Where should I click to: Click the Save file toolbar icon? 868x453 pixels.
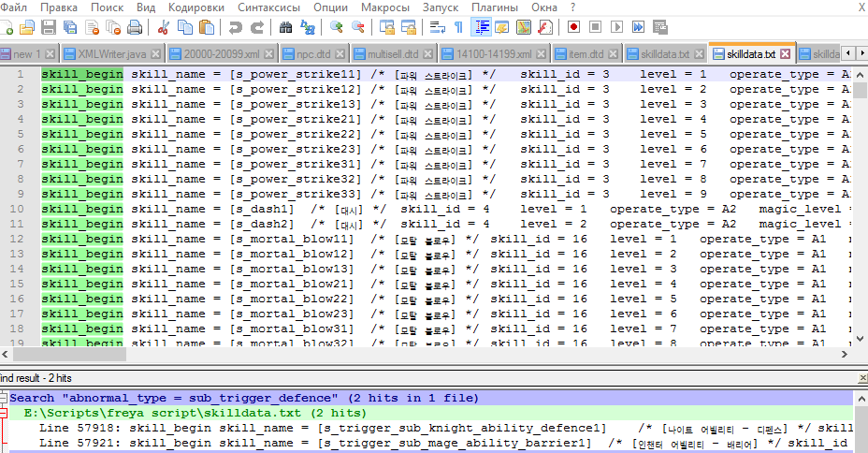click(x=50, y=28)
